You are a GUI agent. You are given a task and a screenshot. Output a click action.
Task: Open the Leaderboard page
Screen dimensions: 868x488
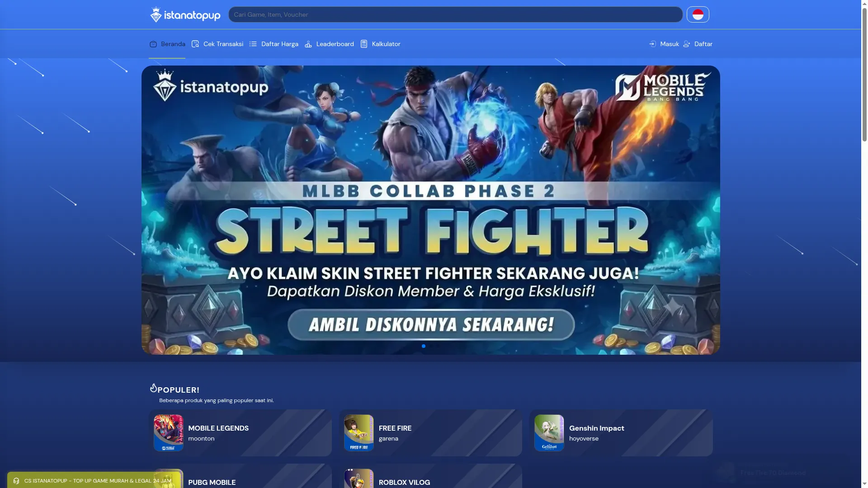(329, 44)
